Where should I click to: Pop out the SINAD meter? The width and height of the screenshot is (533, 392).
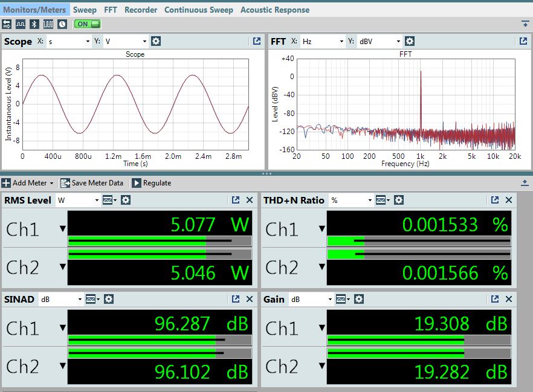click(236, 299)
